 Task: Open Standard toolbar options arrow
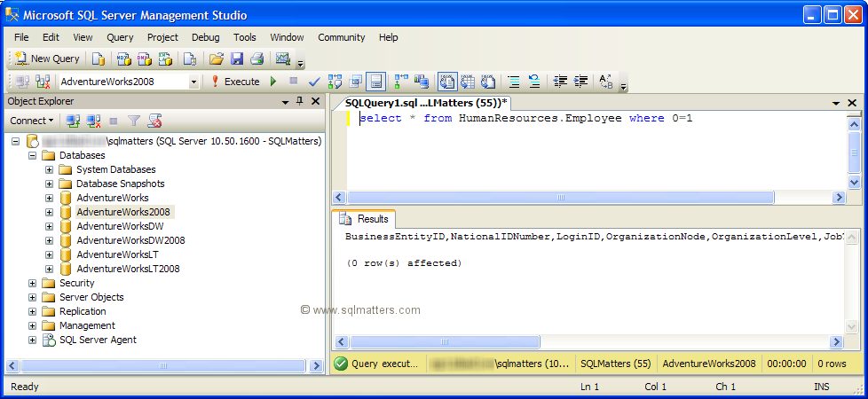click(301, 63)
